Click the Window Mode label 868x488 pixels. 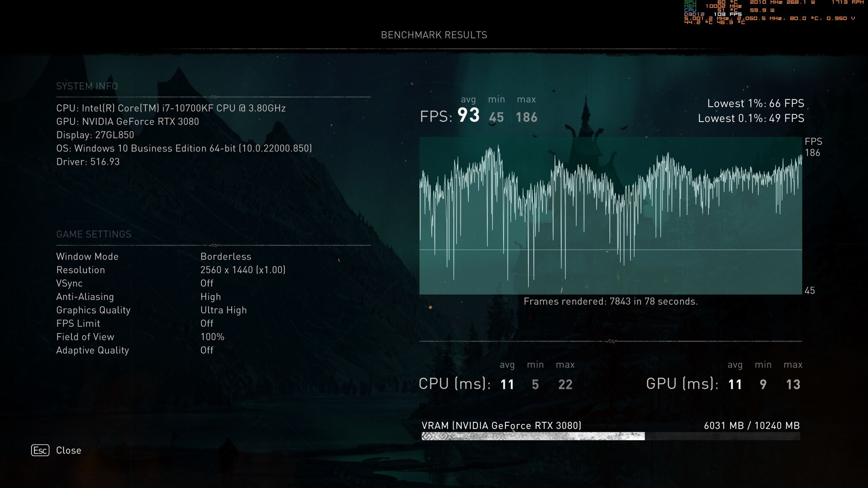pos(87,256)
